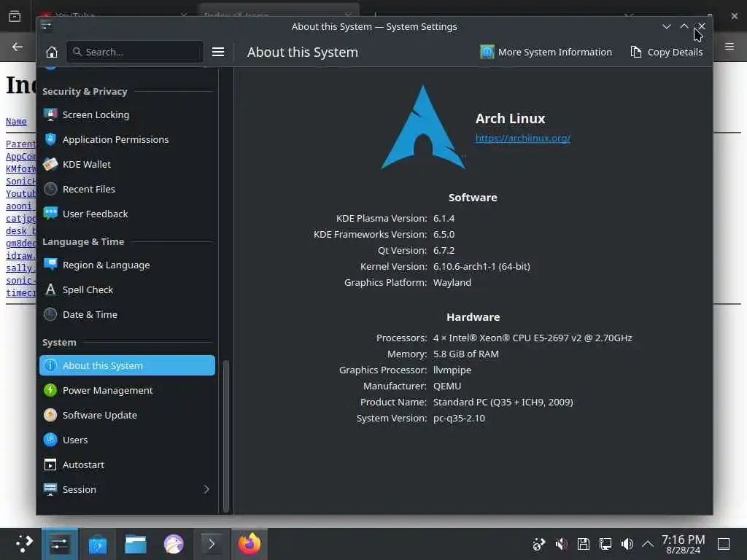Open the archlinux.org link
747x560 pixels.
522,138
